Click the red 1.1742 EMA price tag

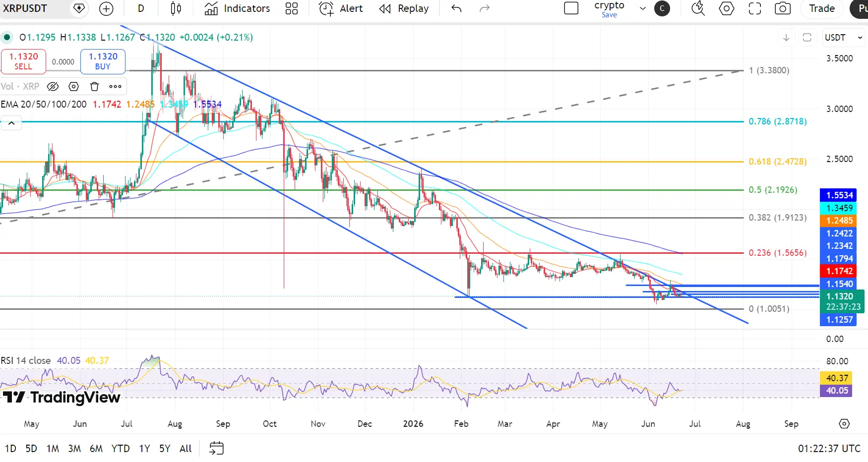click(x=839, y=271)
